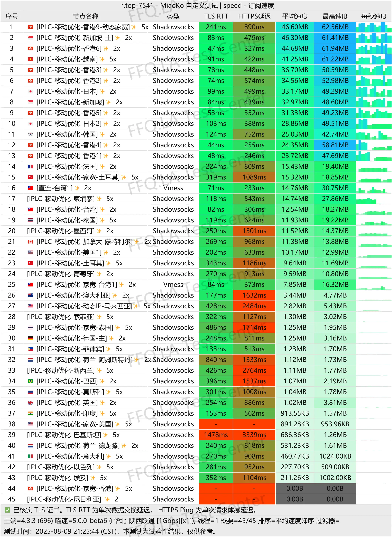This screenshot has width=392, height=537.
Task: Click the 2764ms HTTPS delay cell
Action: point(254,370)
